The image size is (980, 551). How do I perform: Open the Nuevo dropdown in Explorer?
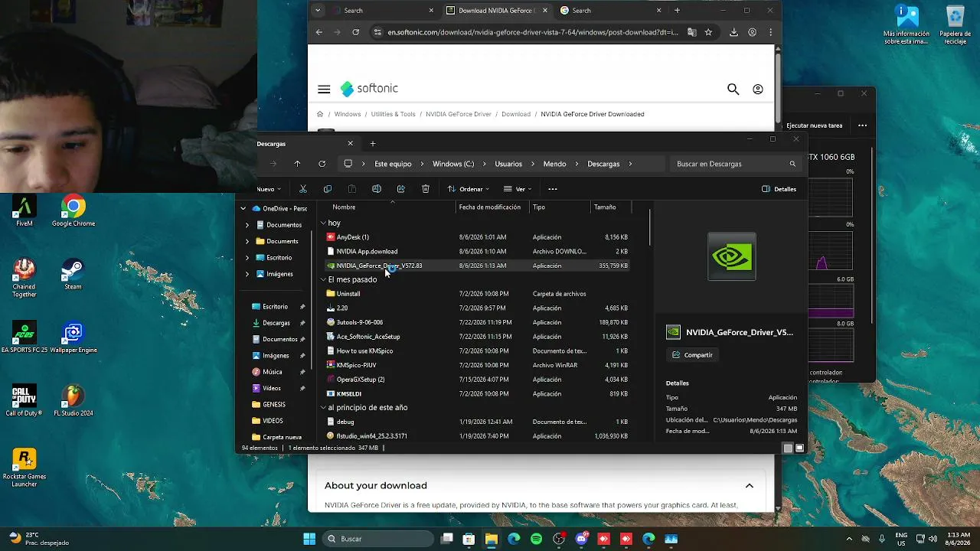point(269,189)
